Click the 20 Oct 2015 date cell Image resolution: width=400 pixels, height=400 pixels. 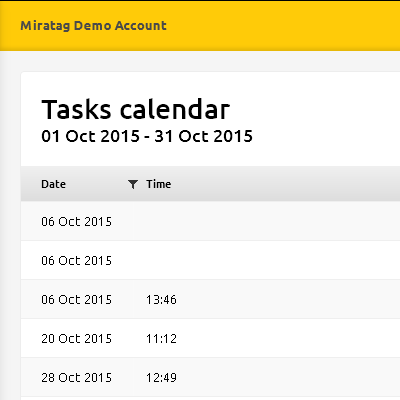76,339
